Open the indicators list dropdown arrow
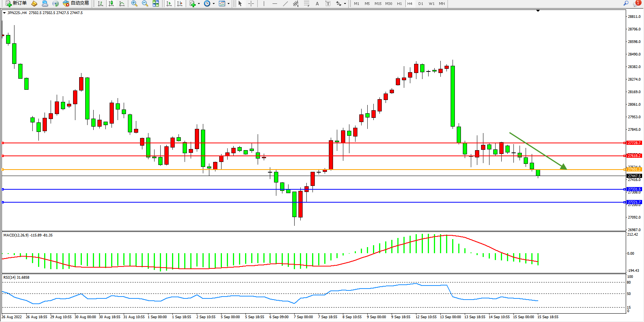Viewport: 644px width, 322px height. (199, 3)
